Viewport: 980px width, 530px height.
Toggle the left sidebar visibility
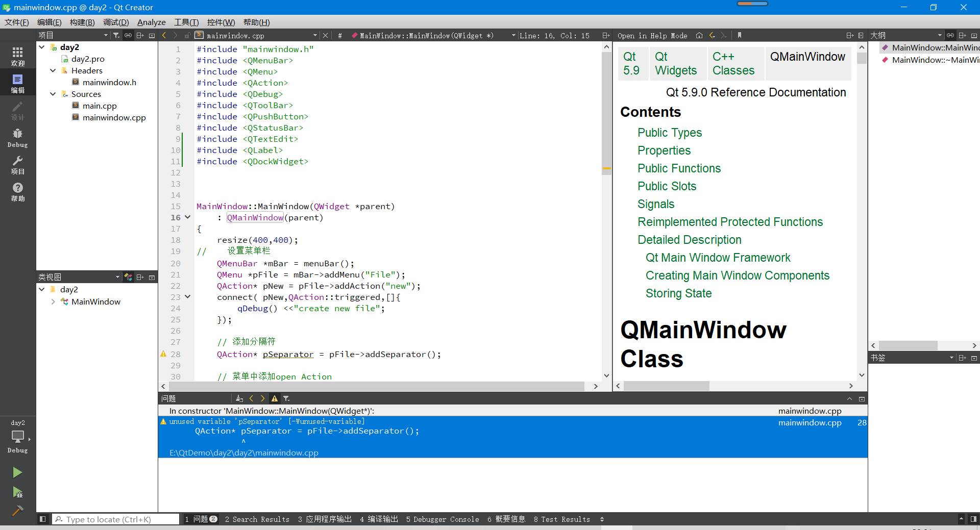coord(43,519)
